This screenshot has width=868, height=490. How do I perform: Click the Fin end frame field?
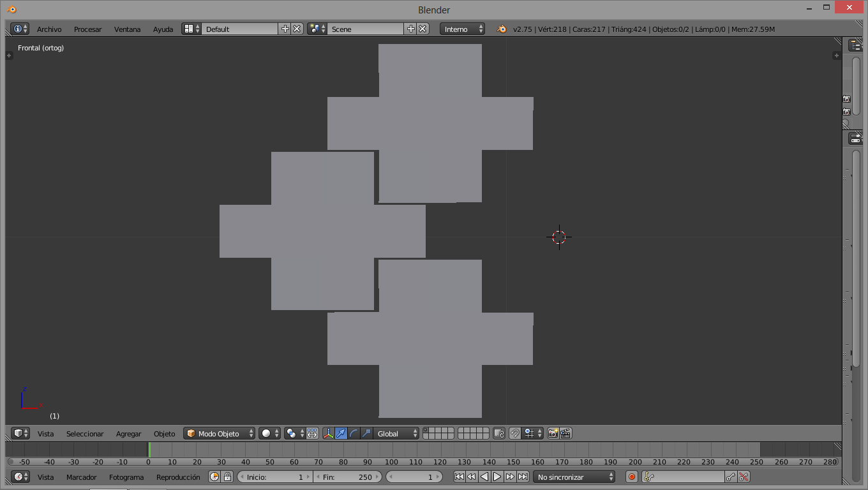(x=347, y=477)
